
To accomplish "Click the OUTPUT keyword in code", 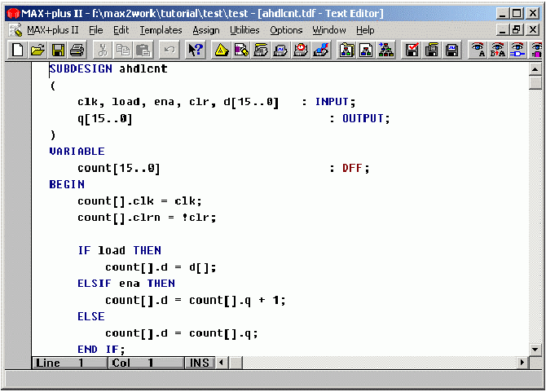I will coord(363,118).
